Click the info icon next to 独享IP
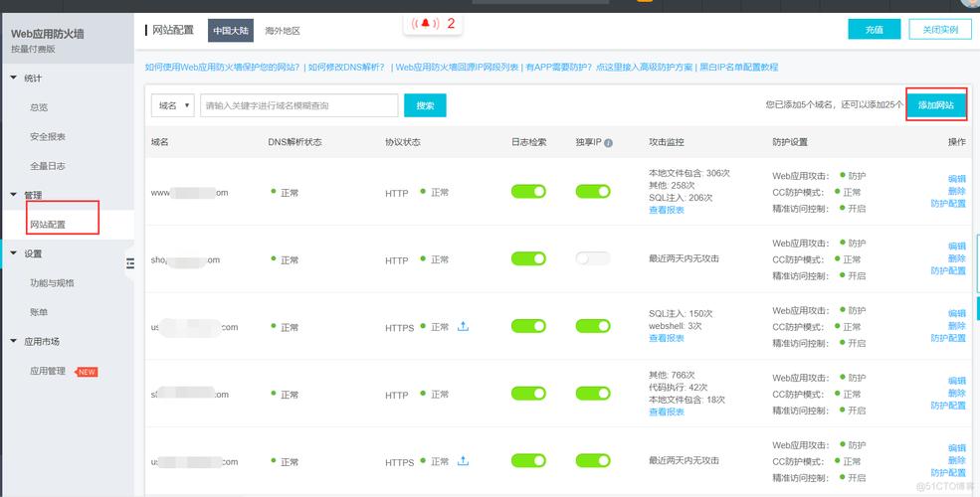Image resolution: width=980 pixels, height=497 pixels. [x=609, y=143]
